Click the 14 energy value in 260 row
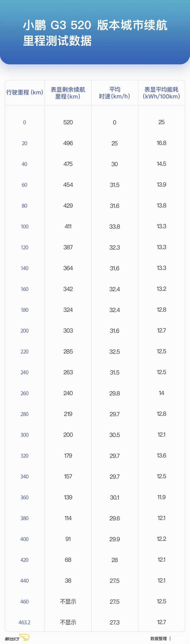Image resolution: width=190 pixels, height=644 pixels. coord(161,393)
